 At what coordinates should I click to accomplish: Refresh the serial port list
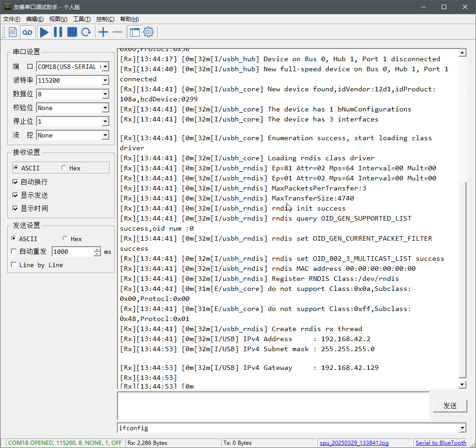pos(86,32)
